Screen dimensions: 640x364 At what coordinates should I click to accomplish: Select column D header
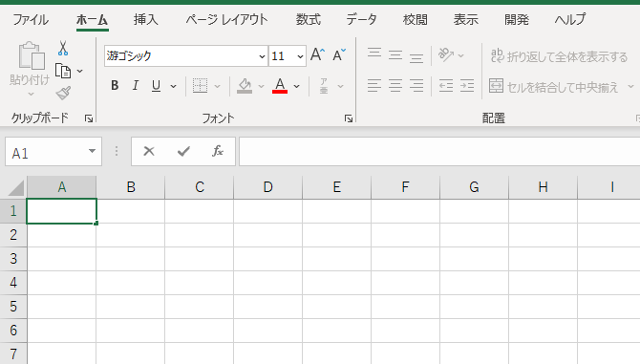pyautogui.click(x=267, y=187)
